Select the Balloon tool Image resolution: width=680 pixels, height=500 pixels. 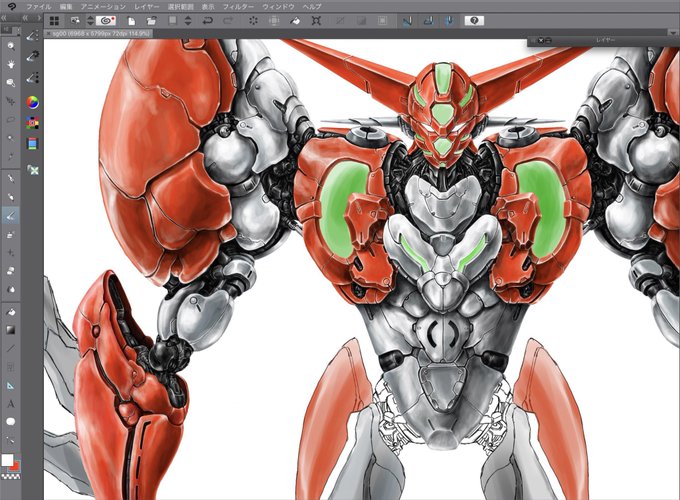tap(10, 422)
